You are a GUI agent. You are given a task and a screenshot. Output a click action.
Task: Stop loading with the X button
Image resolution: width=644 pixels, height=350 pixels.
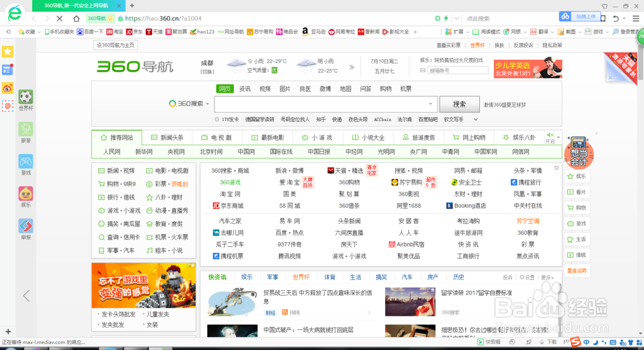coord(59,19)
